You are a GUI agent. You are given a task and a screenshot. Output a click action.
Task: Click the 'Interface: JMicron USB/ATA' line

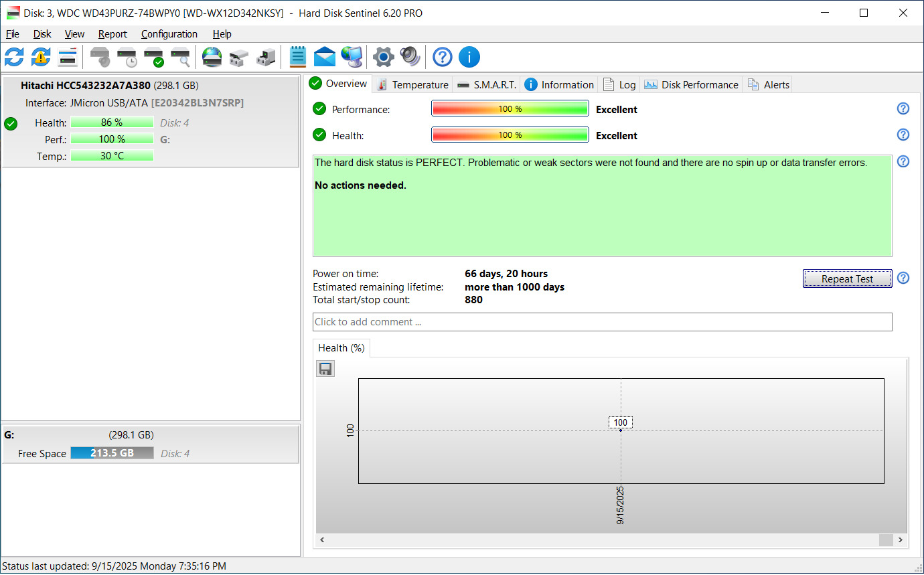[135, 103]
